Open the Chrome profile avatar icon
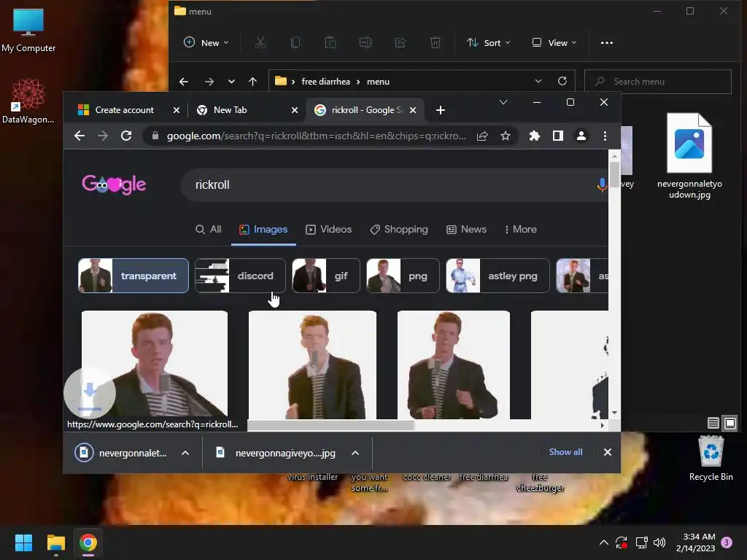Image resolution: width=747 pixels, height=560 pixels. pyautogui.click(x=581, y=136)
